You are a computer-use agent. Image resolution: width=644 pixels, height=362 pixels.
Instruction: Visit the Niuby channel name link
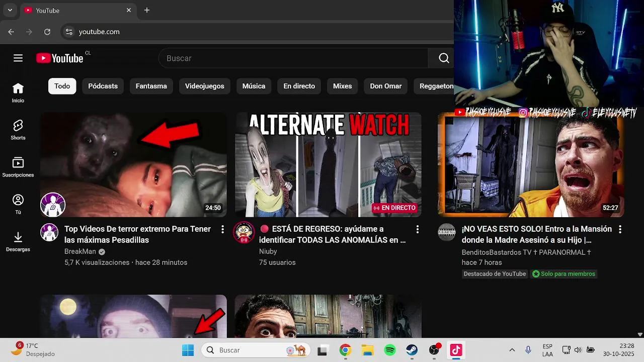click(x=268, y=251)
